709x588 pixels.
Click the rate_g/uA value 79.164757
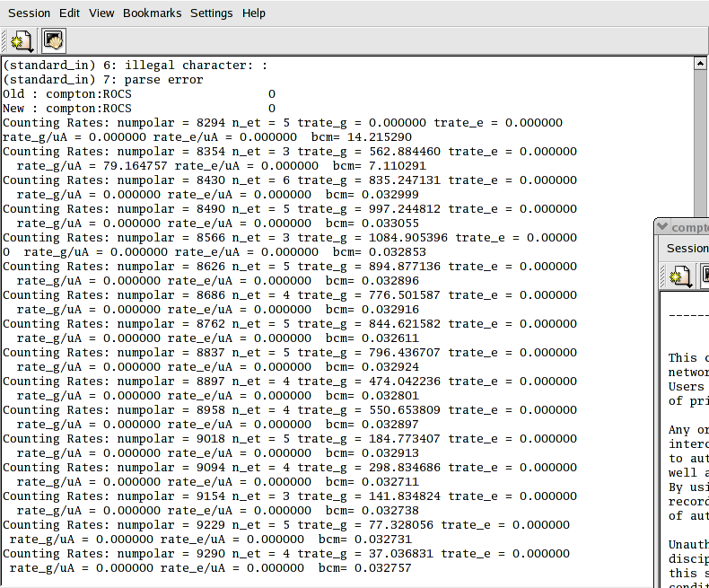136,166
